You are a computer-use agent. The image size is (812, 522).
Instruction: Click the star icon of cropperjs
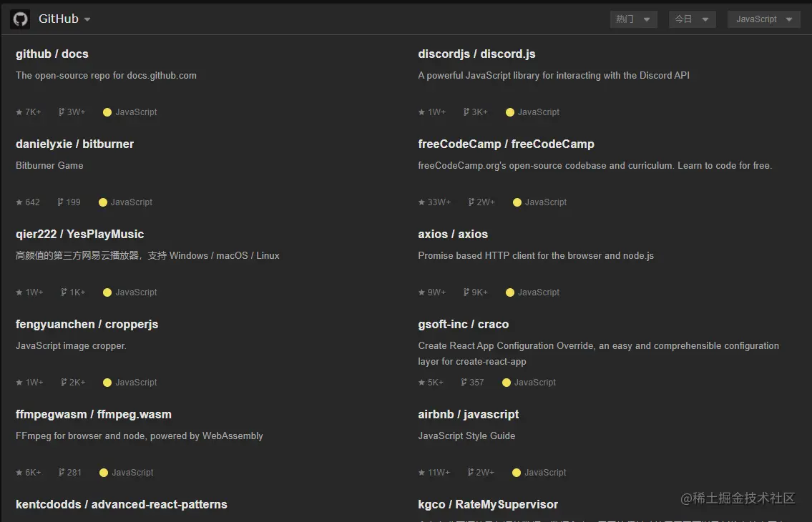tap(19, 382)
